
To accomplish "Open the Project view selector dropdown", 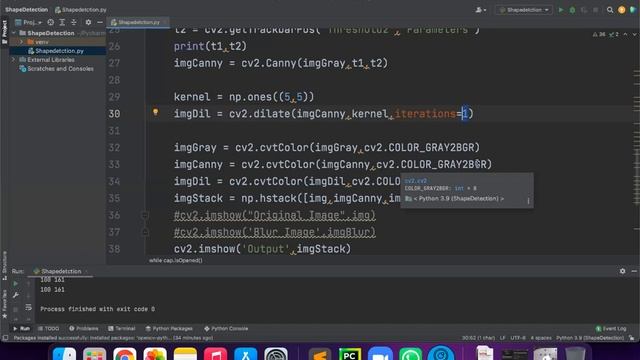I will 28,22.
